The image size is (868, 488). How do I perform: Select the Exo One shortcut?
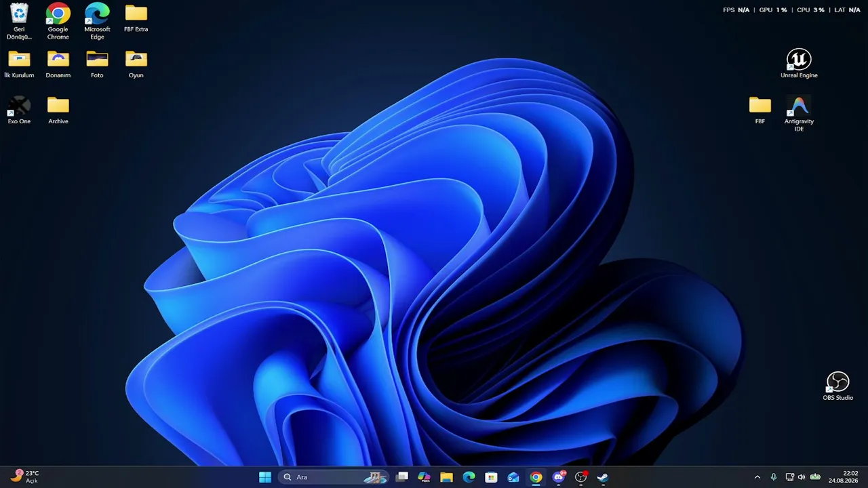coord(19,110)
